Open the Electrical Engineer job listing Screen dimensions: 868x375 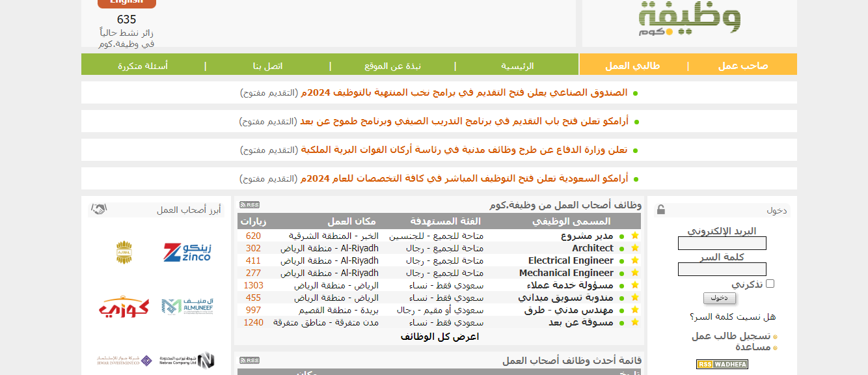571,260
